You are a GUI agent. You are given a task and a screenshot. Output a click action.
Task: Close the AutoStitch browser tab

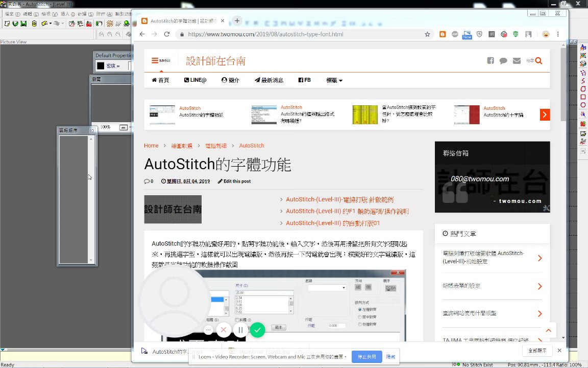(223, 21)
